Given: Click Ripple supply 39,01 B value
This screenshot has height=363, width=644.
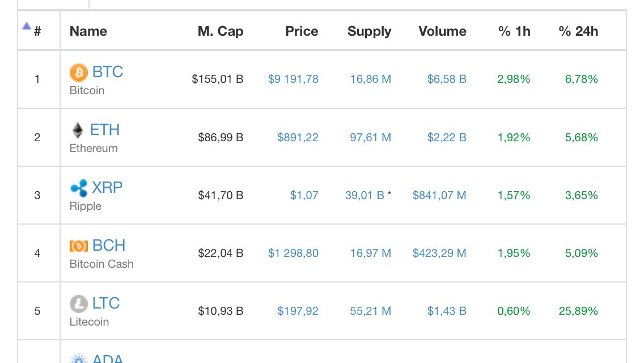Looking at the screenshot, I should 365,195.
